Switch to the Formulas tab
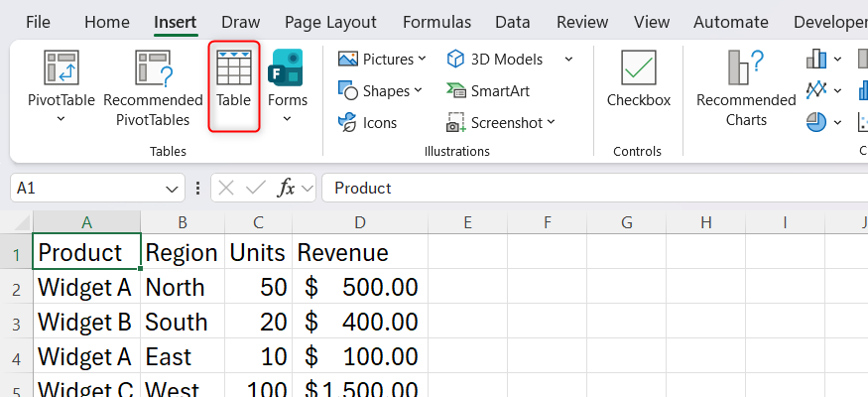Viewport: 868px width, 397px height. coord(436,22)
